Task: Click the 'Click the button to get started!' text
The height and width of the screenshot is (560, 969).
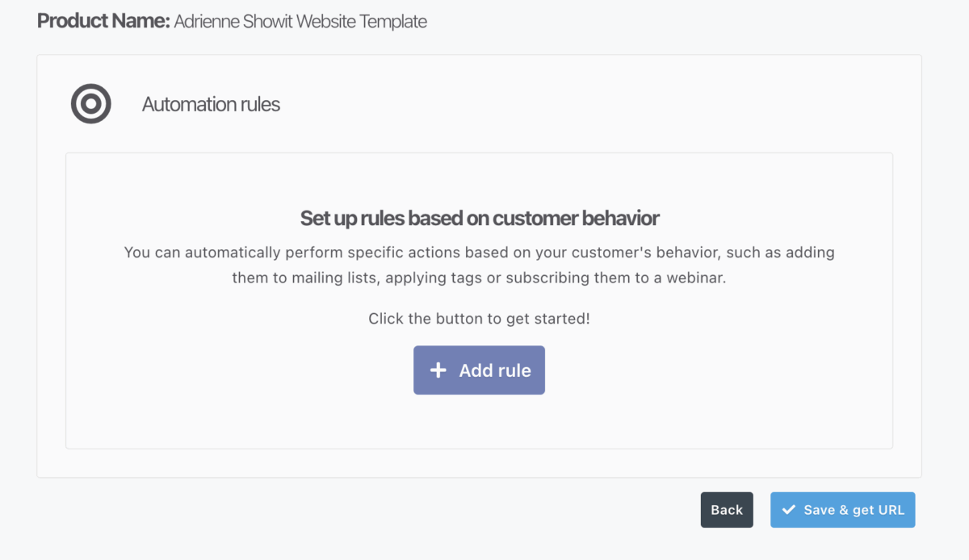Action: 480,319
